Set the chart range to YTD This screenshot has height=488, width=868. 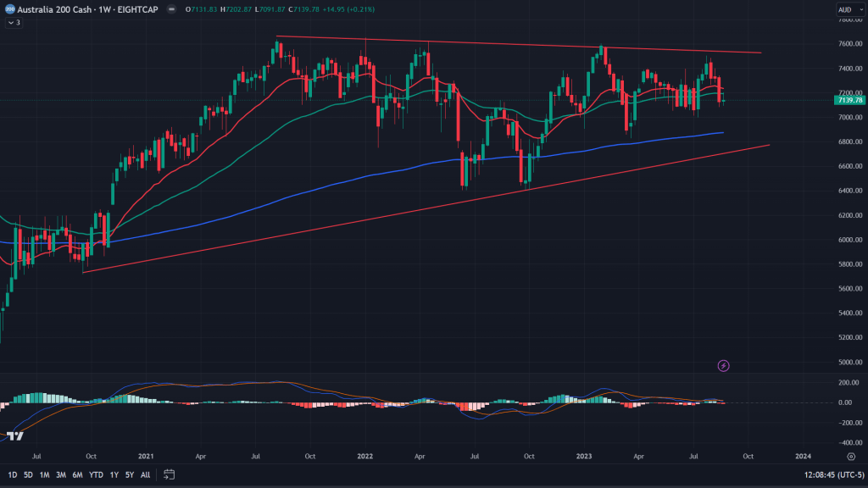pos(97,474)
